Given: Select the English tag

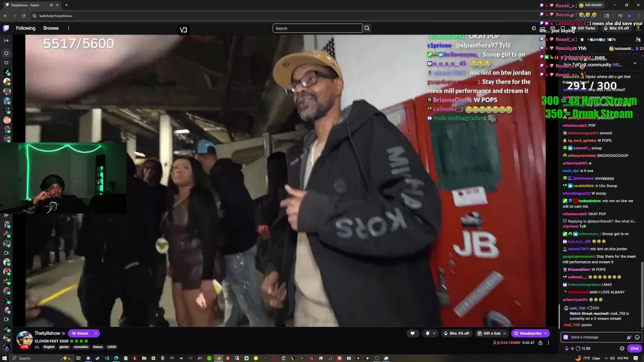Looking at the screenshot, I should (x=49, y=347).
